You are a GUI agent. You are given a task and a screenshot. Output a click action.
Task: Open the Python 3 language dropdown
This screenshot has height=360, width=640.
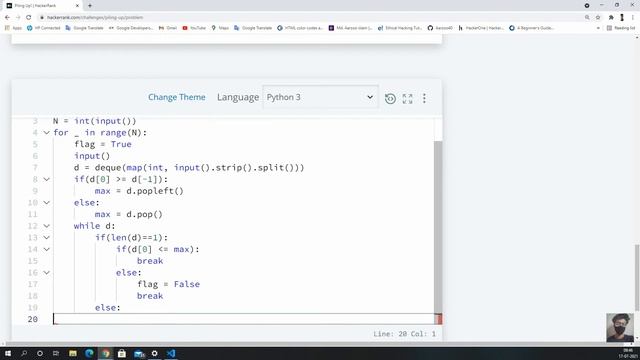(x=320, y=97)
